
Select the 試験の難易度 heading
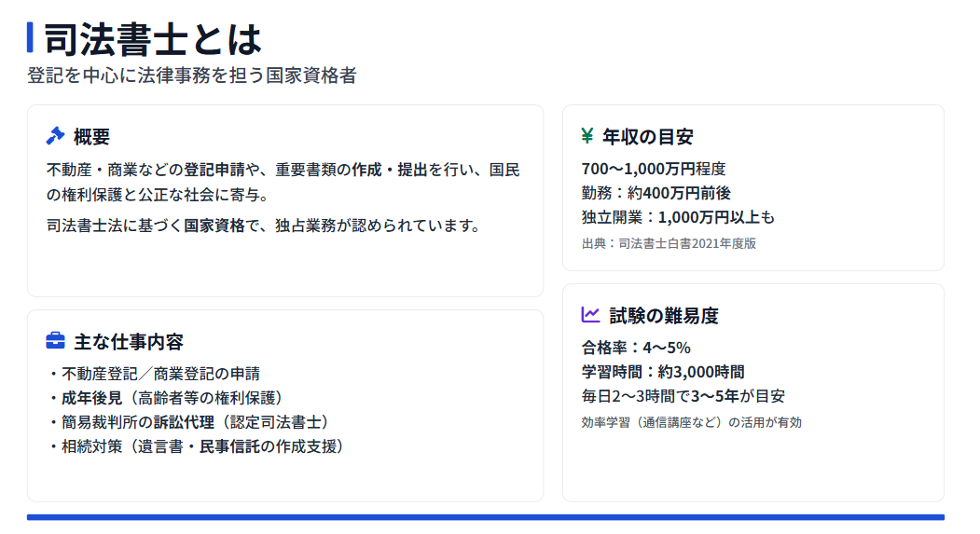[664, 316]
